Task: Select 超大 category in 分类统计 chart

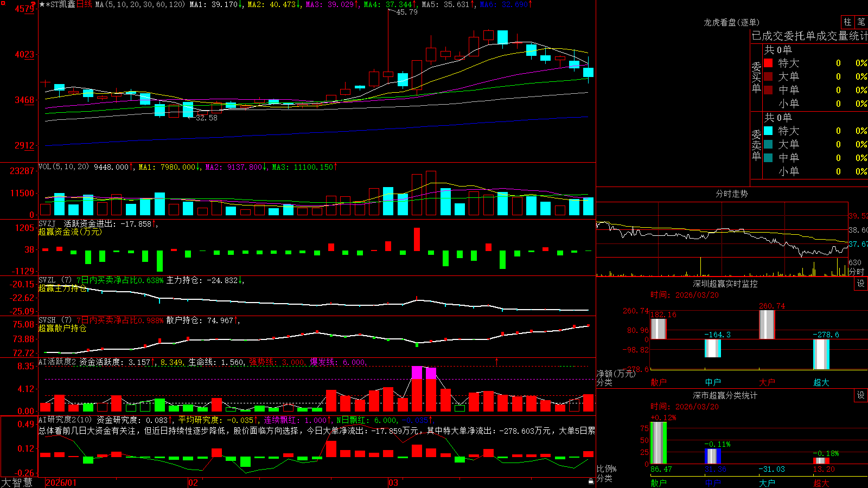Action: 821,483
